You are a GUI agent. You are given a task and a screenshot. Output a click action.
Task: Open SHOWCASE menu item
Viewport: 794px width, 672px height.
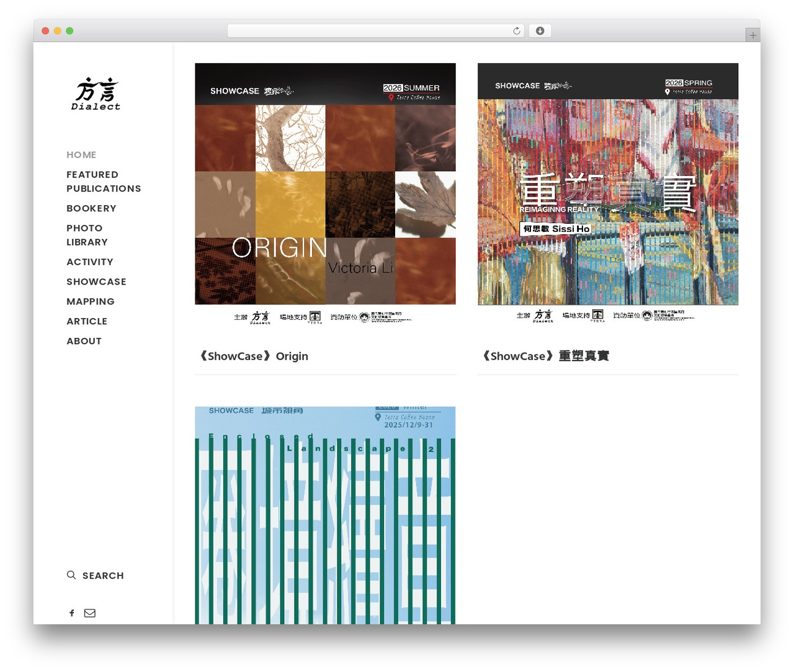96,281
